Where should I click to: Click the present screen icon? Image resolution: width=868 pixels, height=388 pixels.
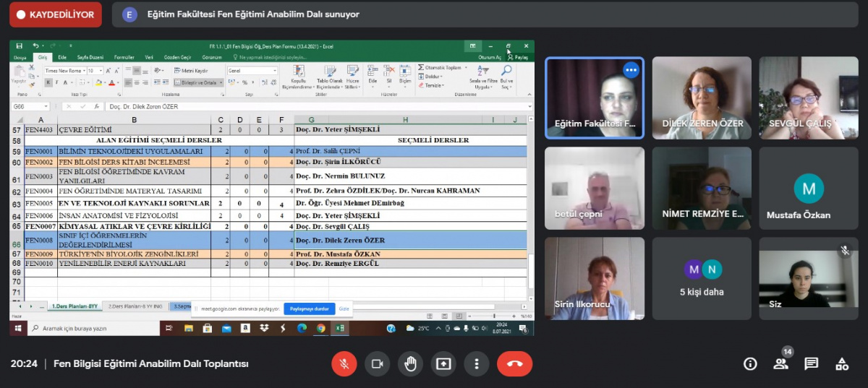[x=443, y=363]
